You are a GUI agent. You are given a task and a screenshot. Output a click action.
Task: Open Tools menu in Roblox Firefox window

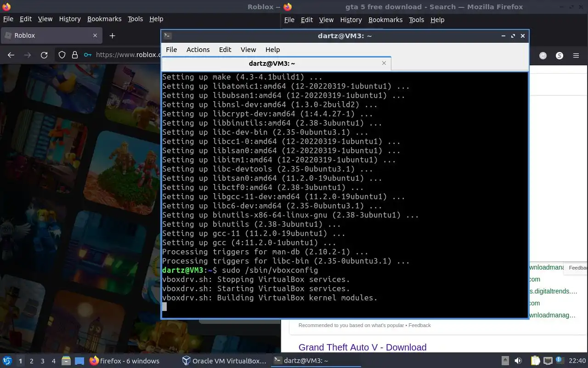click(135, 19)
